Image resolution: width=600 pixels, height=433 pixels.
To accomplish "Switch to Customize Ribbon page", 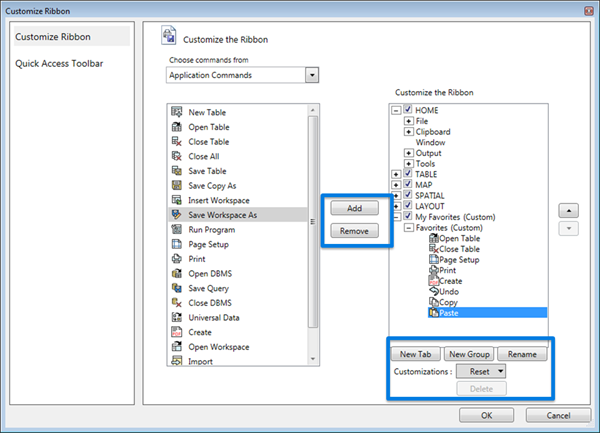I will point(72,37).
